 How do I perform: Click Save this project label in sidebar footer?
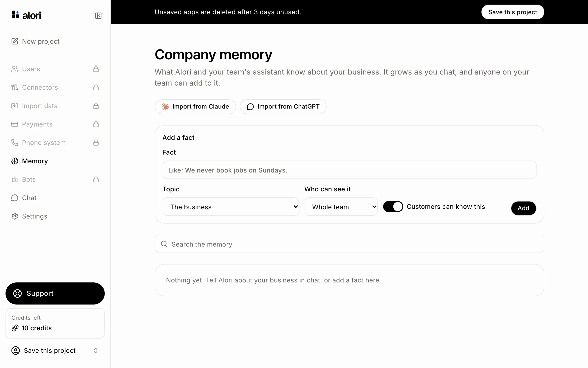tap(50, 351)
